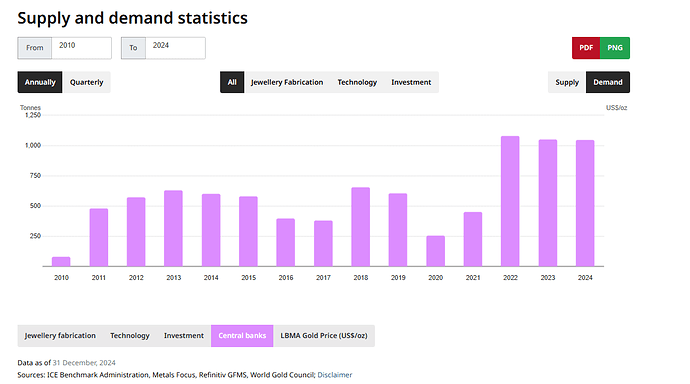
Task: Select the Annually toggle
Action: [40, 82]
